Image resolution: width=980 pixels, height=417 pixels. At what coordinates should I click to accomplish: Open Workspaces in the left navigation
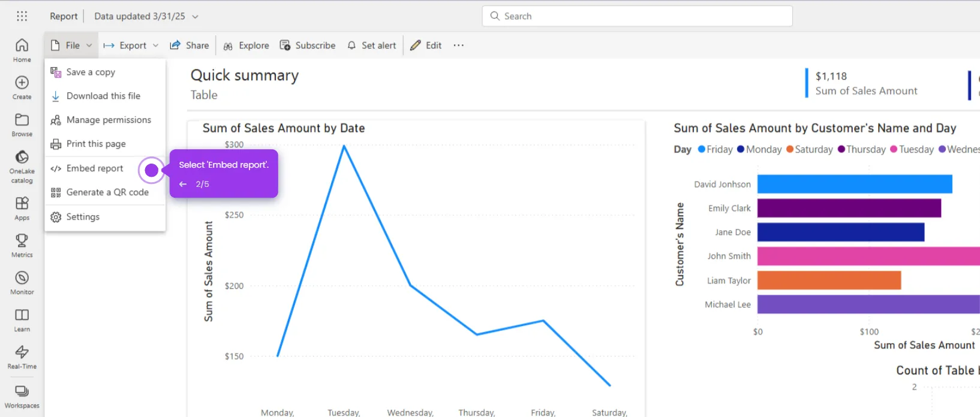tap(22, 397)
